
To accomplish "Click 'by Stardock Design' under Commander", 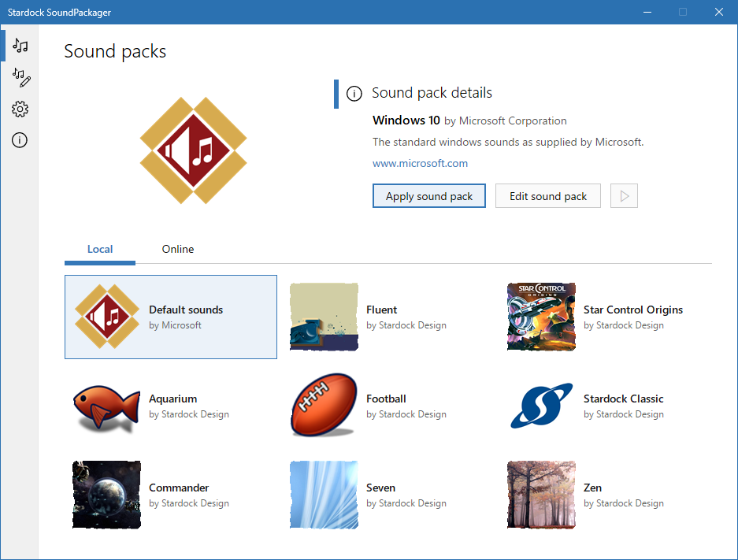I will (189, 503).
